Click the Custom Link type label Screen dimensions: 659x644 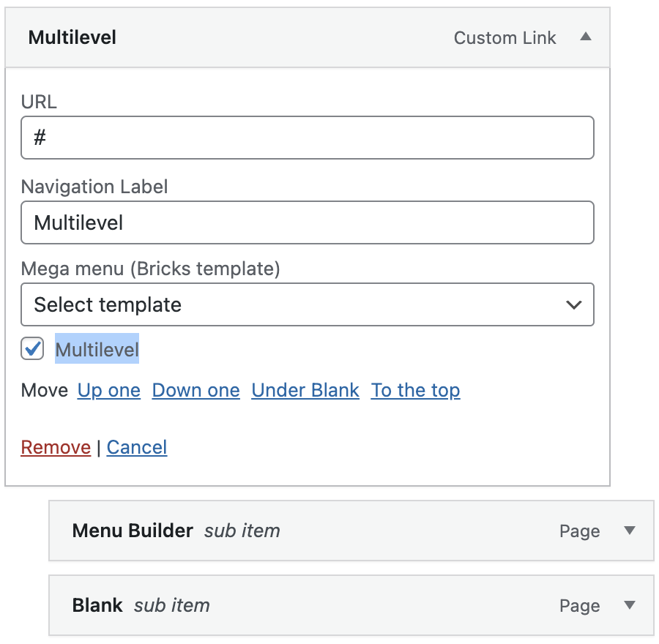click(x=505, y=38)
